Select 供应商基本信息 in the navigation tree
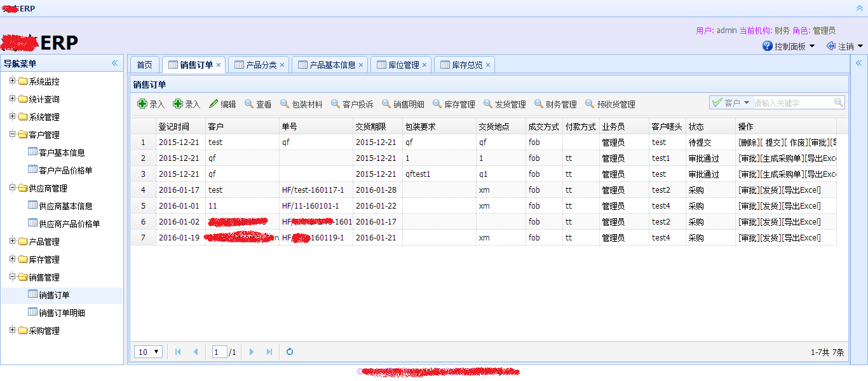 pyautogui.click(x=65, y=206)
